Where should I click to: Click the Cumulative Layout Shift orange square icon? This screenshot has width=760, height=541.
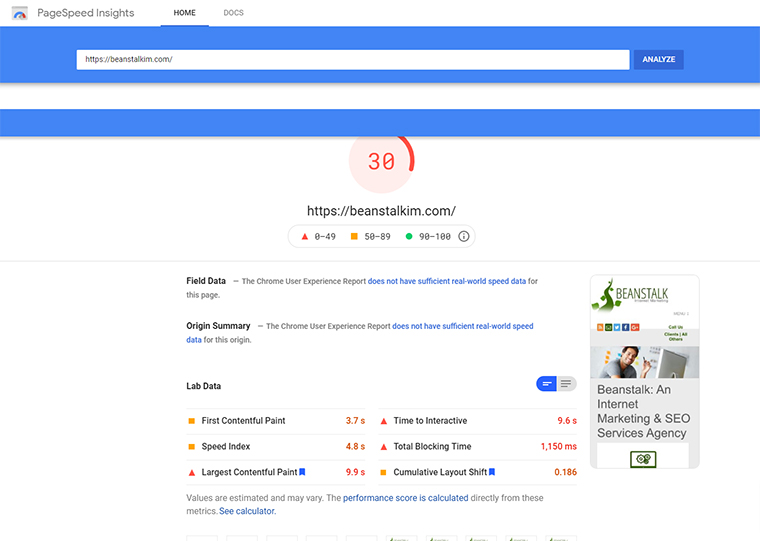pyautogui.click(x=383, y=472)
